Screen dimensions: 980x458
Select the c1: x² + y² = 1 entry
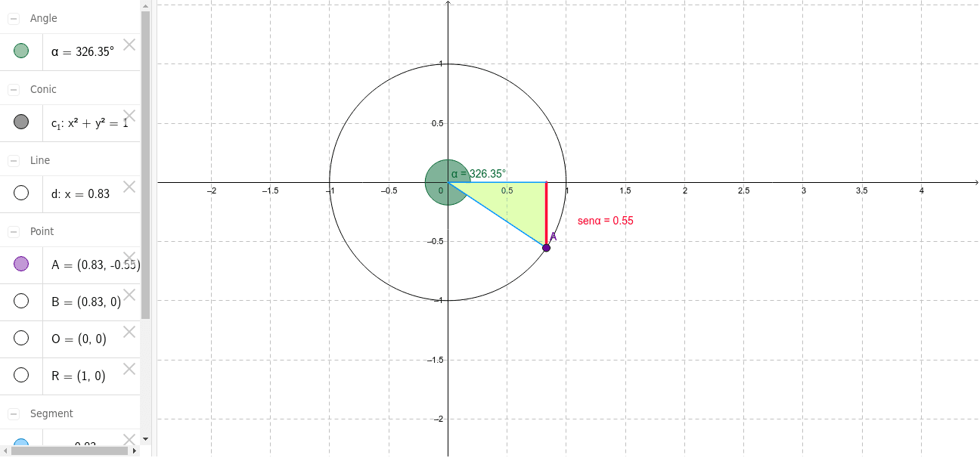90,123
